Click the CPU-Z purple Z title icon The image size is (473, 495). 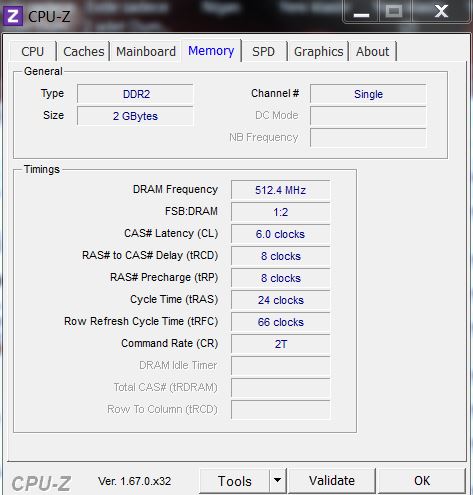click(13, 16)
